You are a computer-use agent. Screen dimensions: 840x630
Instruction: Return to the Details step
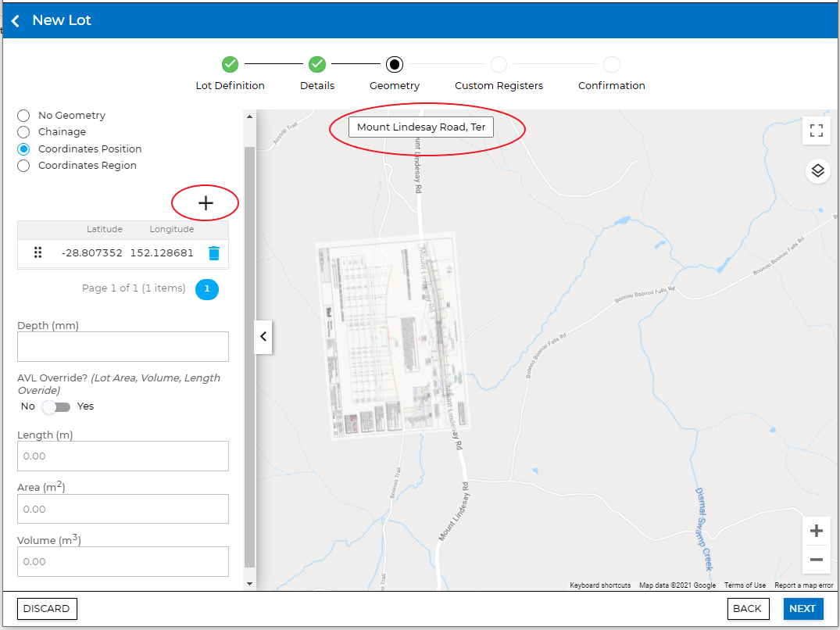point(316,65)
